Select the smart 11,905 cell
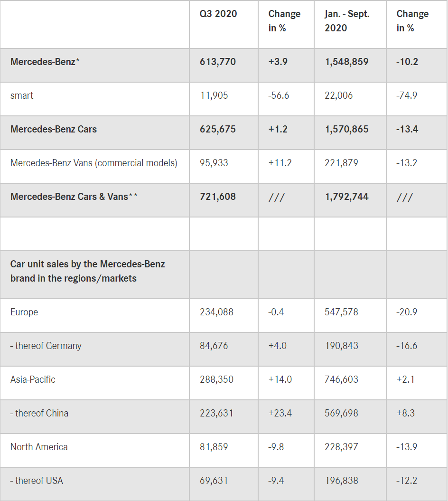Viewport: 448px width, 501px height. pos(214,95)
